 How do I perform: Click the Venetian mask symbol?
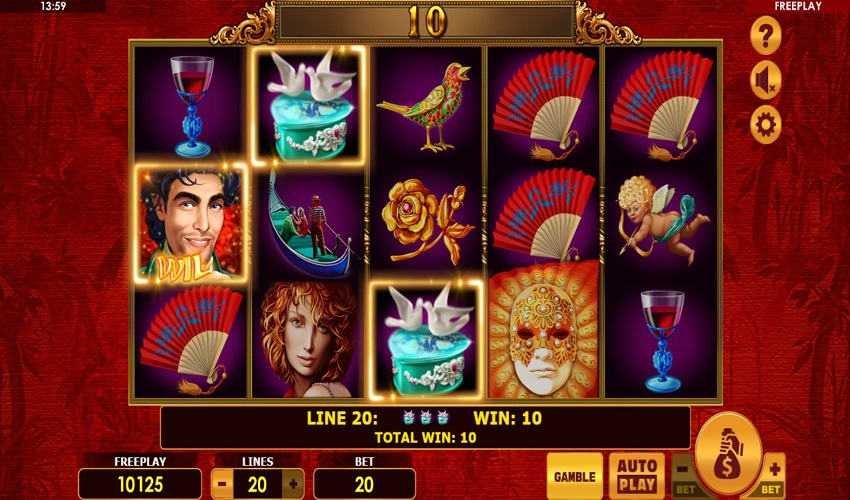click(544, 331)
